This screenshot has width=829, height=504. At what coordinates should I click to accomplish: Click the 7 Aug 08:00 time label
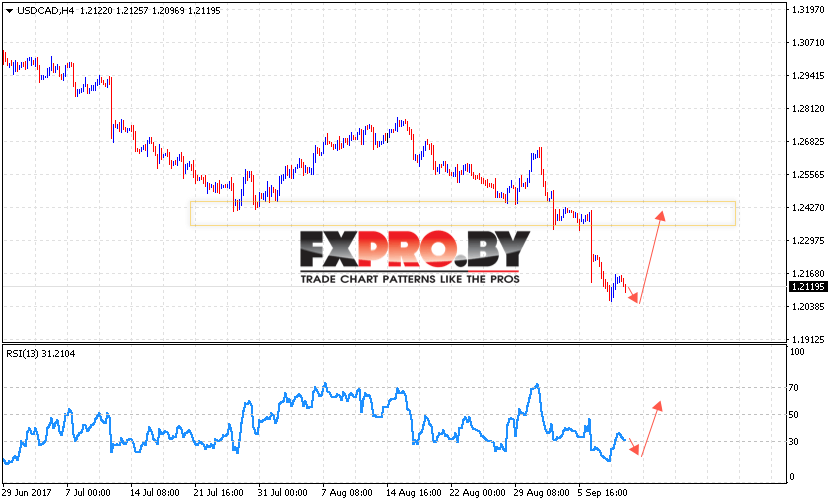click(347, 493)
